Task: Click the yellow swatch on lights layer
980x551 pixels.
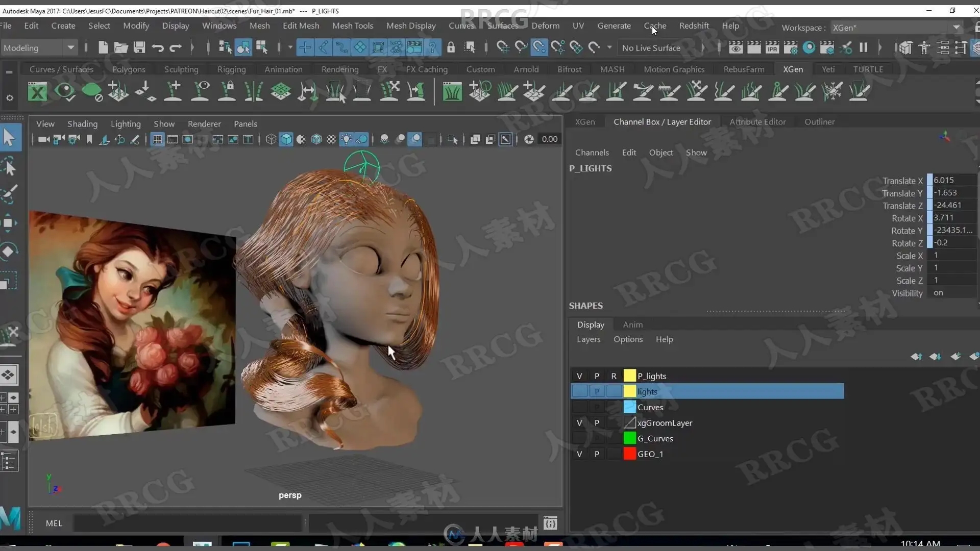Action: [x=629, y=391]
